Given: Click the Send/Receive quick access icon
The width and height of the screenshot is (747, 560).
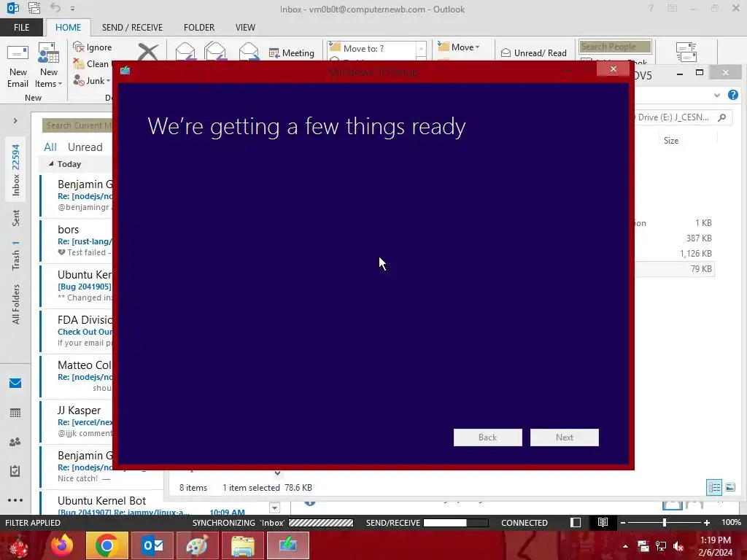Looking at the screenshot, I should pyautogui.click(x=34, y=8).
